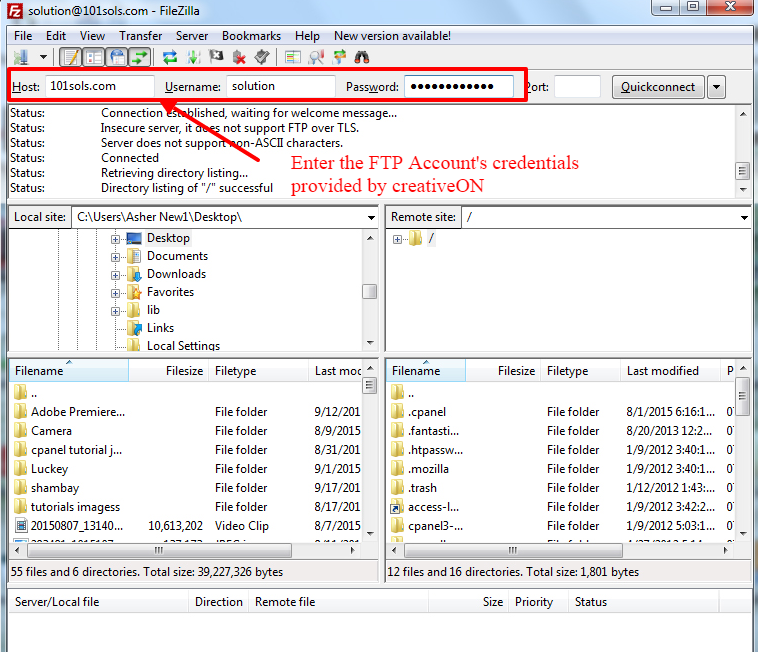The width and height of the screenshot is (758, 652).
Task: Select the Camera folder icon
Action: (x=20, y=430)
